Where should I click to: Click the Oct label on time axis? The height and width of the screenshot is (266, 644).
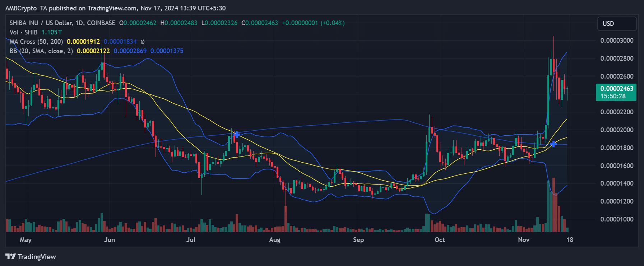[440, 240]
